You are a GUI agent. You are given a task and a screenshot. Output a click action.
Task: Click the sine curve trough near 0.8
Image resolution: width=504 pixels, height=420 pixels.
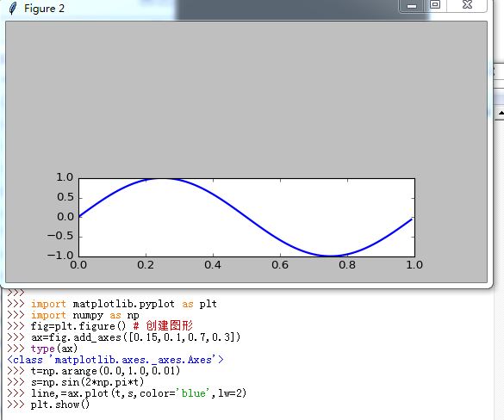[x=331, y=256]
